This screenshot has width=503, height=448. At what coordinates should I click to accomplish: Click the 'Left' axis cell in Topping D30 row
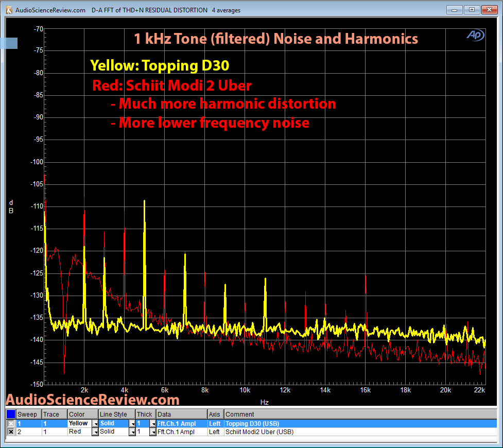coord(215,424)
